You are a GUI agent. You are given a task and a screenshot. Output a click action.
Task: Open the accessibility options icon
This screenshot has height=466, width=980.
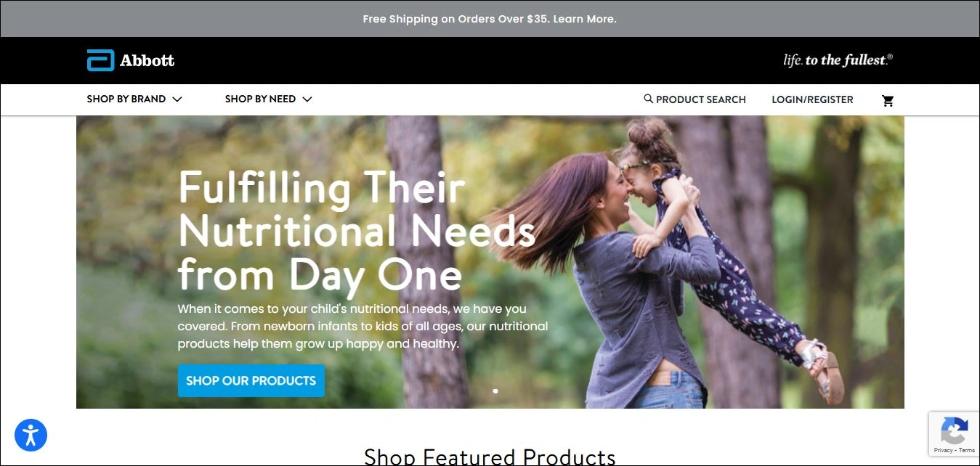click(31, 436)
